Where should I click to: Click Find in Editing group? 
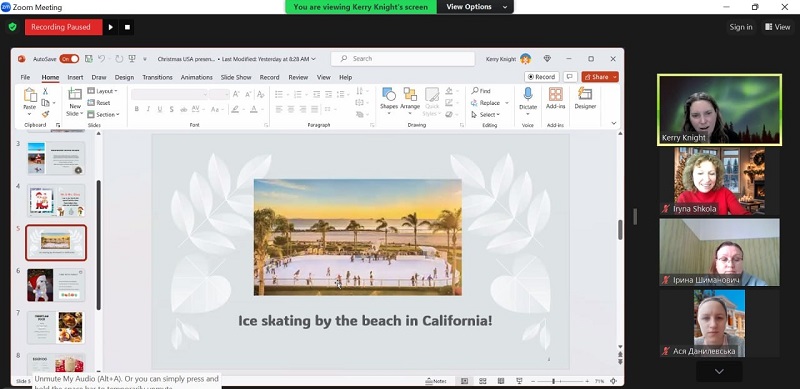[481, 91]
